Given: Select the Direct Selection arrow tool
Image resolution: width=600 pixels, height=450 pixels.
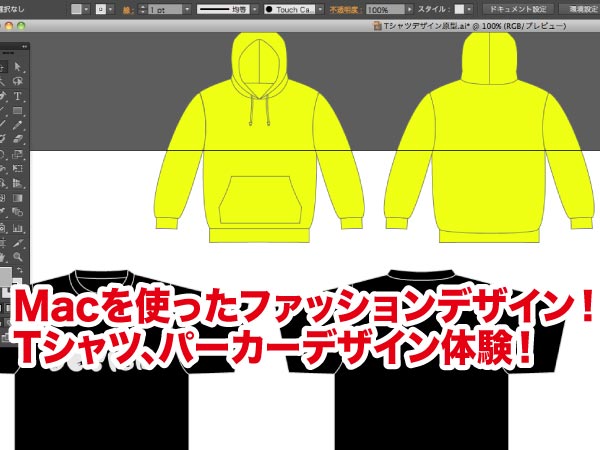Looking at the screenshot, I should pos(17,67).
